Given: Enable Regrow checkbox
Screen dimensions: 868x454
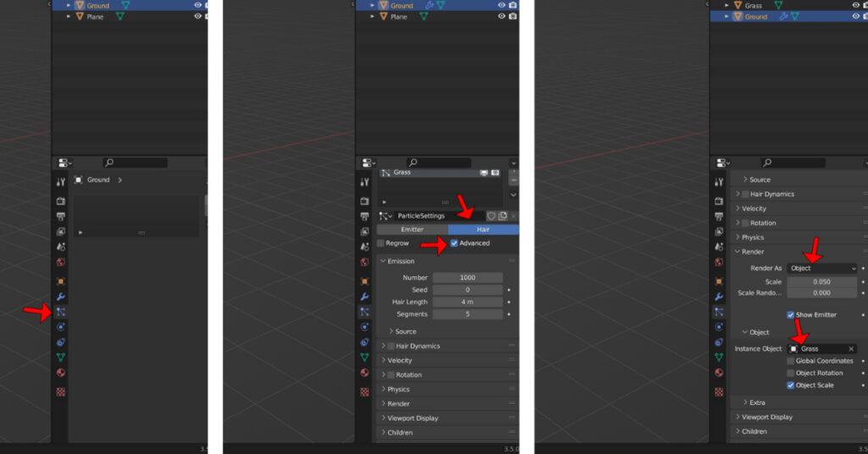Looking at the screenshot, I should tap(381, 243).
